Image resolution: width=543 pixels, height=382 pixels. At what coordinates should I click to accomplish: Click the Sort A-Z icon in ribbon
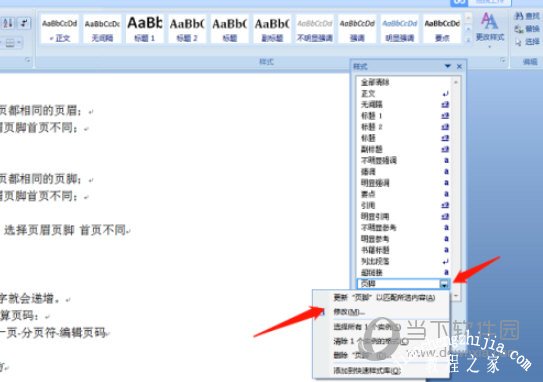pyautogui.click(x=8, y=24)
